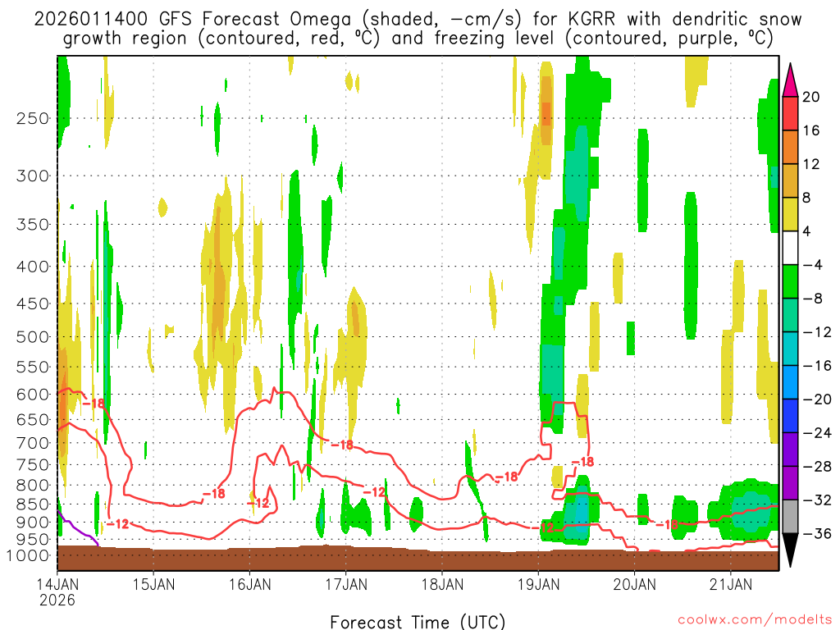This screenshot has width=840, height=630.
Task: Click the yellow colorbar swatch between 4 and 8
Action: pos(790,214)
